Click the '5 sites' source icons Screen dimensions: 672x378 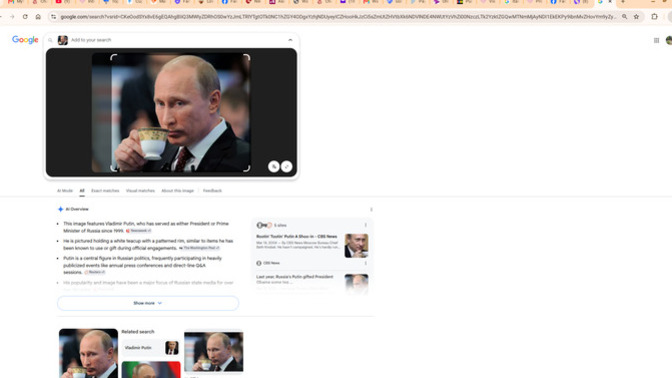click(x=264, y=225)
